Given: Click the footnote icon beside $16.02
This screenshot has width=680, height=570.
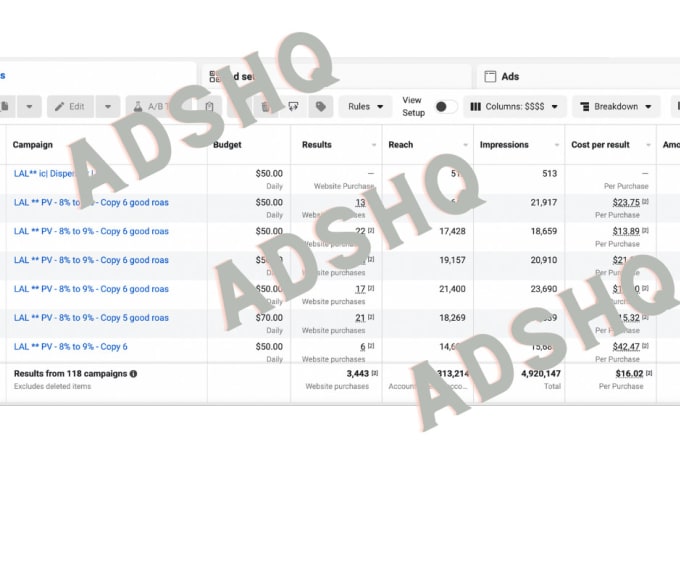Looking at the screenshot, I should tap(649, 373).
